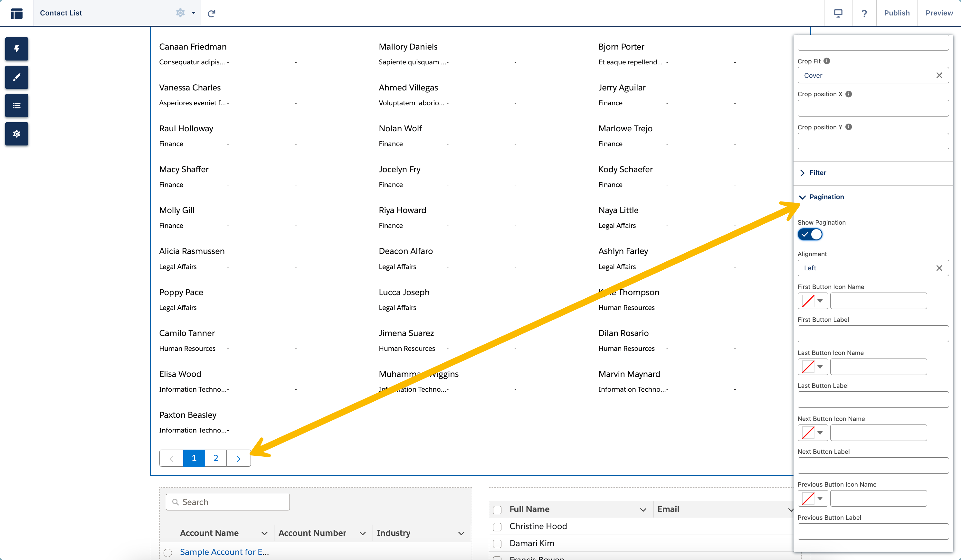Toggle the Show Pagination switch

click(x=810, y=234)
